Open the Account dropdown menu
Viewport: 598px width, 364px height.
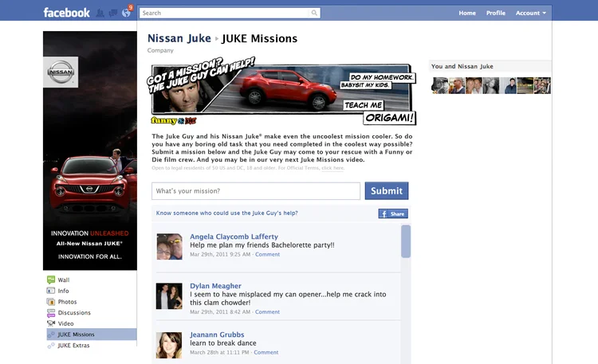tap(531, 13)
